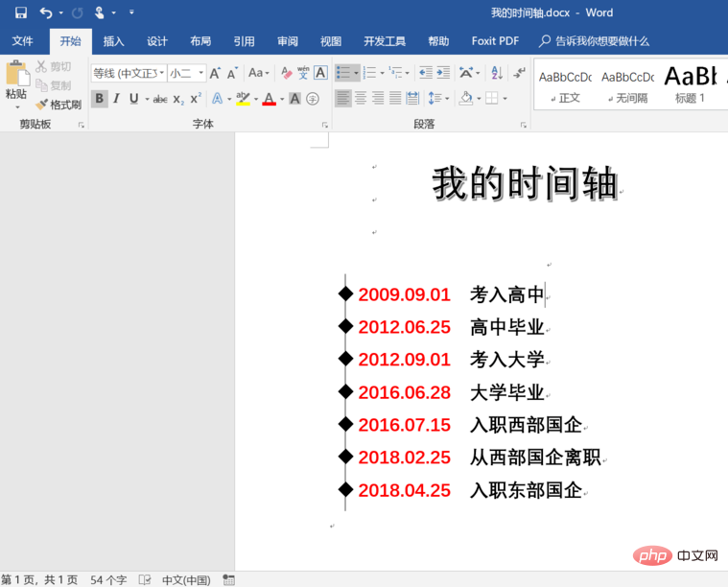Expand the Customize Quick Access Toolbar arrow

click(131, 12)
